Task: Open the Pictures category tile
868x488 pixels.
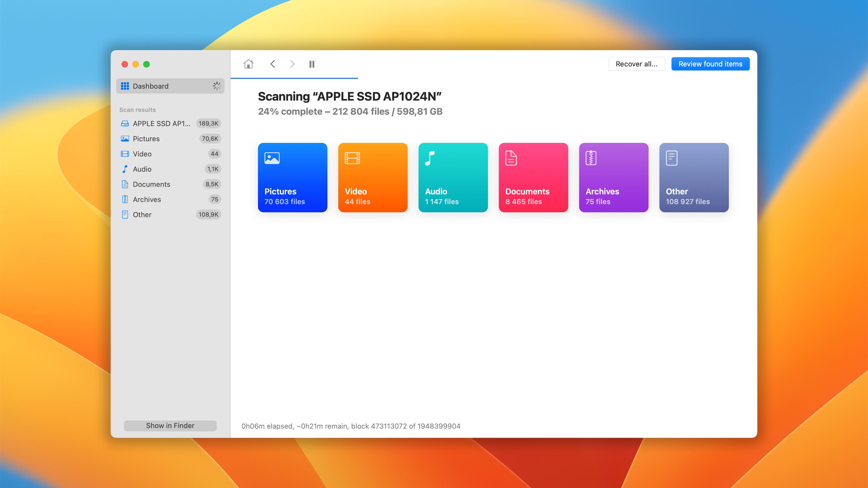Action: pos(292,178)
